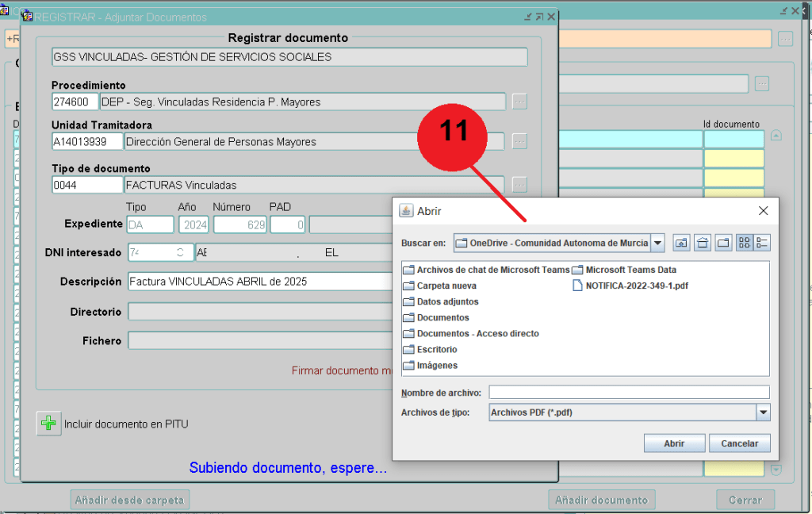812x514 pixels.
Task: Open the Unidad Tramitadora lookup button
Action: pyautogui.click(x=519, y=141)
